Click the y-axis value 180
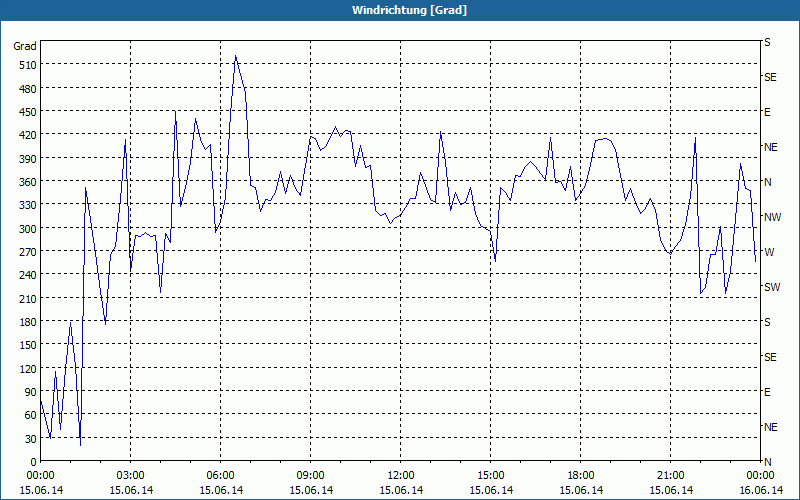This screenshot has height=500, width=800. [x=28, y=322]
